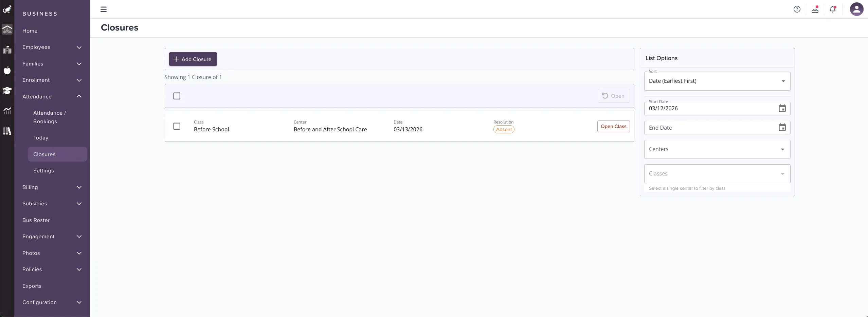Click the kangaroo logo at top left
Screen dimensions: 868x317
click(x=7, y=9)
